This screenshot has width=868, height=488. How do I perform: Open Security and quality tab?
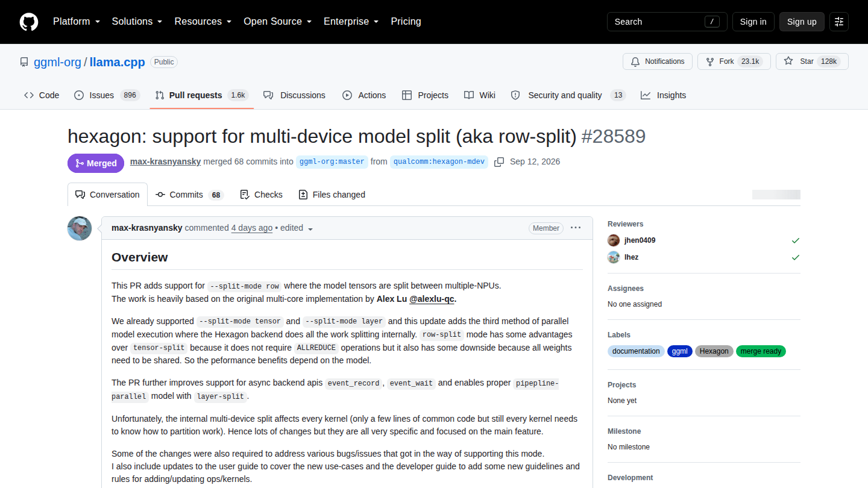568,95
